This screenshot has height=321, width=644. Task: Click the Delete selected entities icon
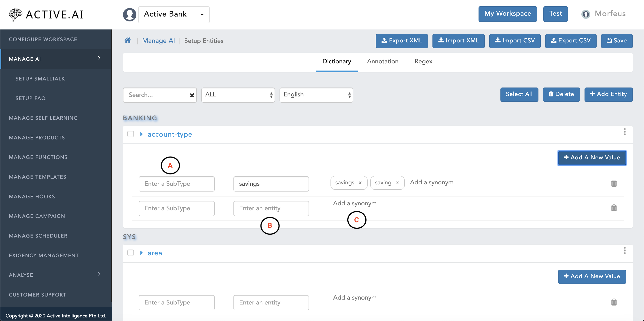point(561,95)
